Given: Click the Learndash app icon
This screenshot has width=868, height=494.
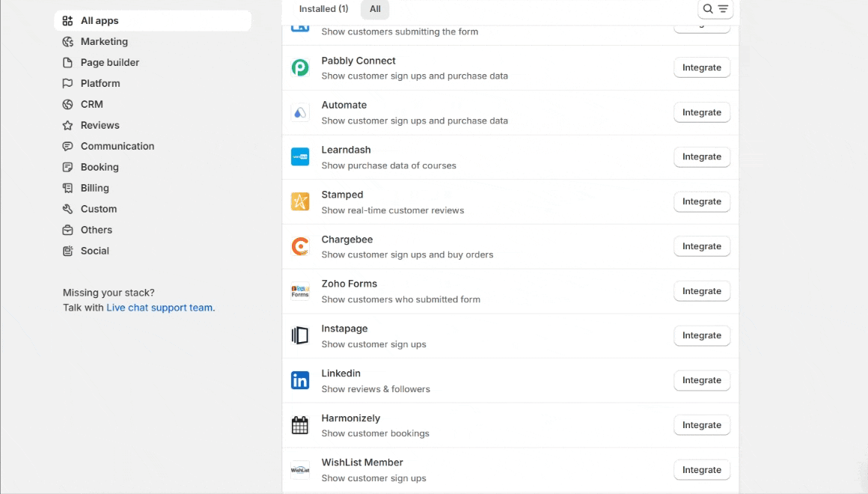Looking at the screenshot, I should tap(300, 157).
